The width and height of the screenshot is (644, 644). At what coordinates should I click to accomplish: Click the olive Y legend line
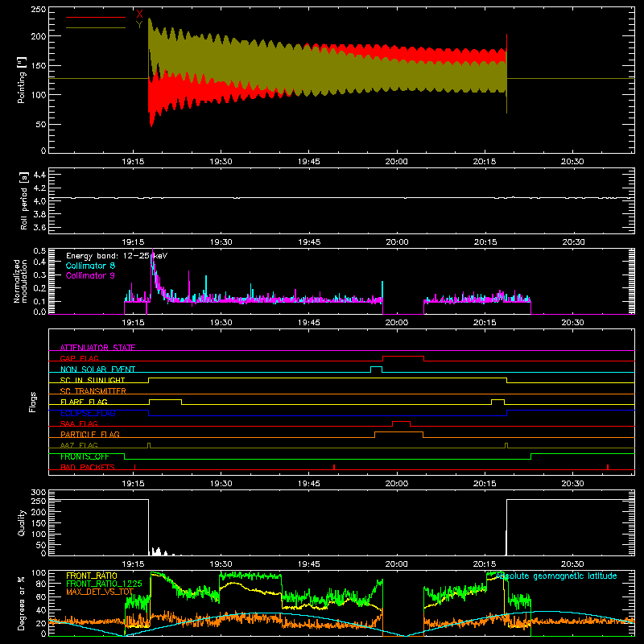96,27
